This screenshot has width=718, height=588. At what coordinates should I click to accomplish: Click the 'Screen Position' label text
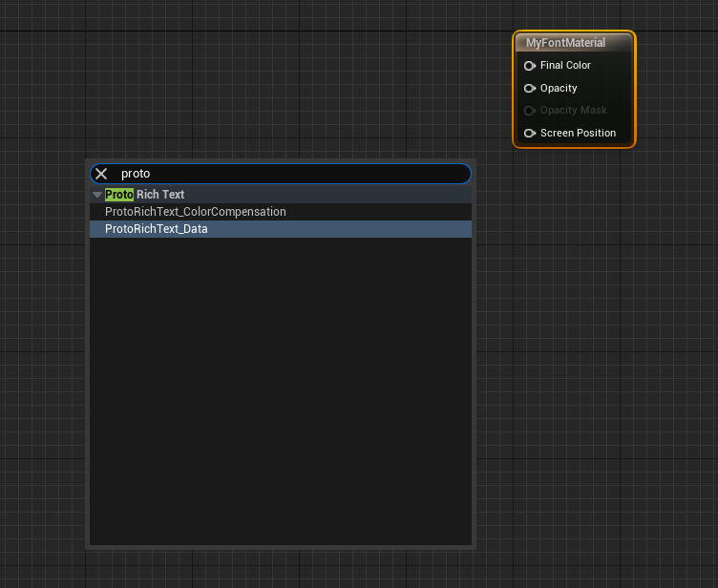578,133
